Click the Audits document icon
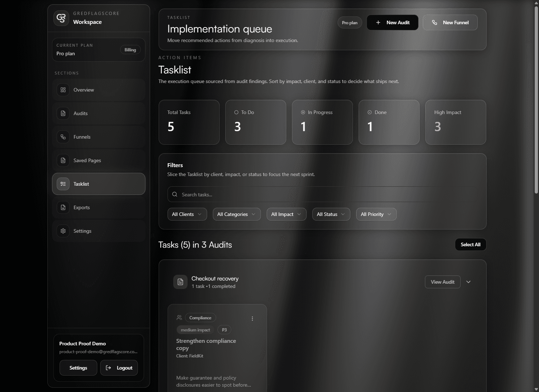Viewport: 539px width, 392px height. point(63,113)
